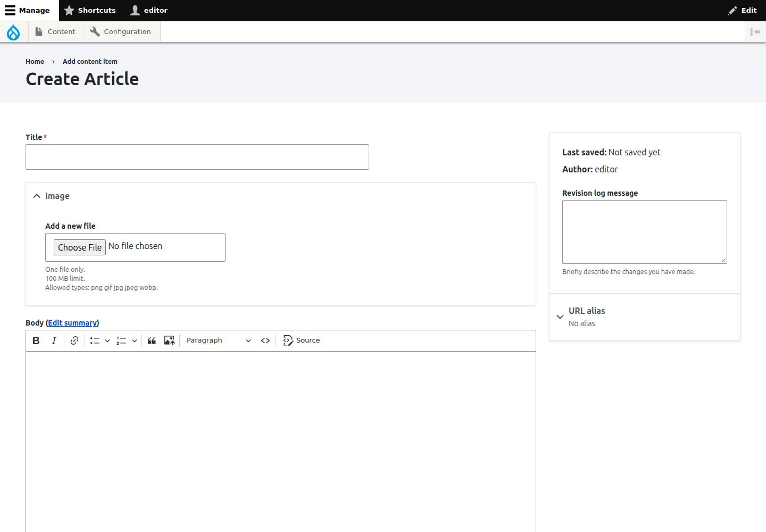Viewport: 766px width, 532px height.
Task: Insert a link via editor toolbar
Action: 74,340
